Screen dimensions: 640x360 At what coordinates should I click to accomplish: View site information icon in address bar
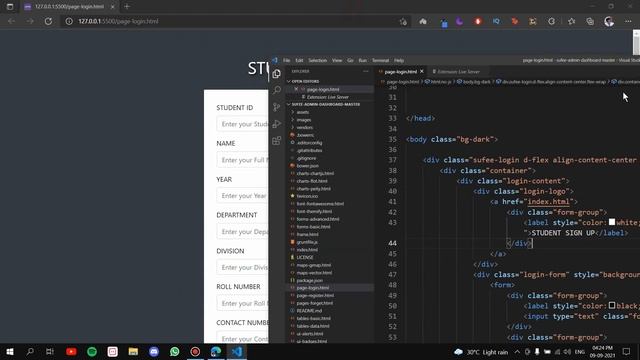point(69,21)
